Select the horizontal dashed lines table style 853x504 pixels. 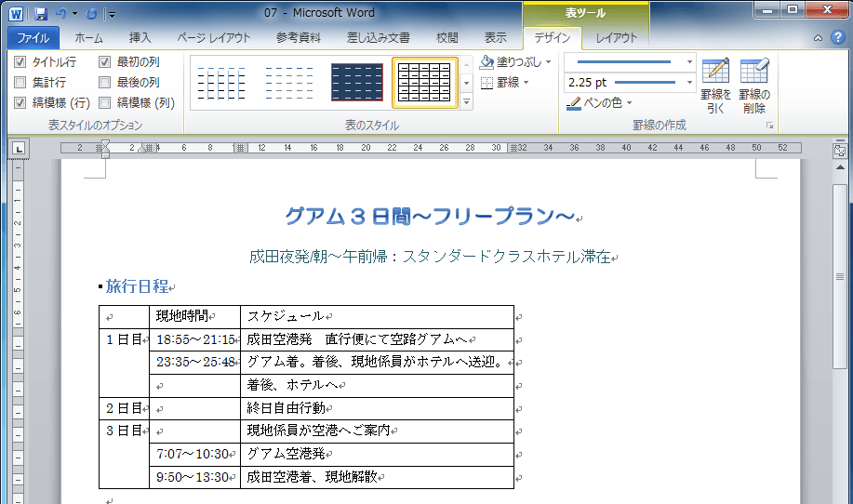tap(289, 83)
